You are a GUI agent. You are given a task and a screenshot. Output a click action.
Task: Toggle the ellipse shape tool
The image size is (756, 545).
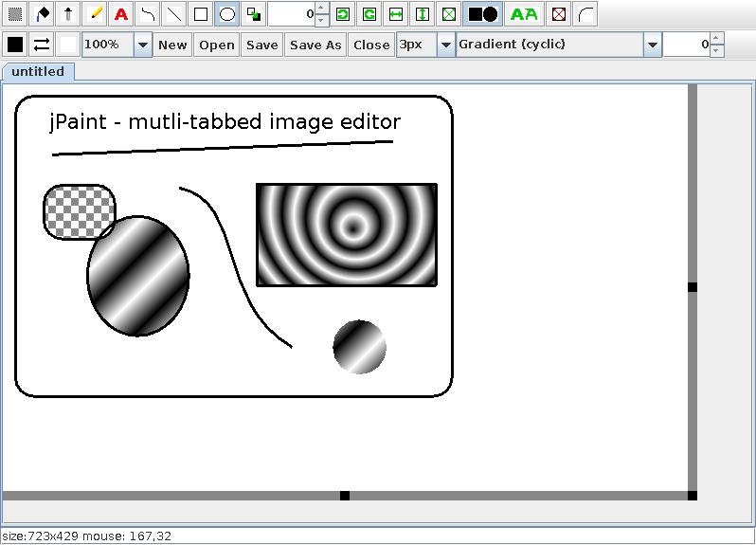pyautogui.click(x=227, y=14)
